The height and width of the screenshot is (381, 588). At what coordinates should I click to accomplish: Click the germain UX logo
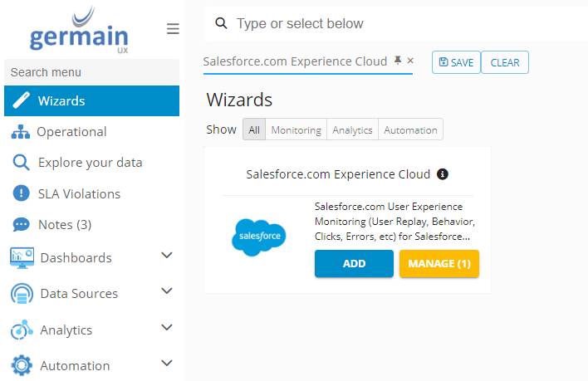[79, 30]
